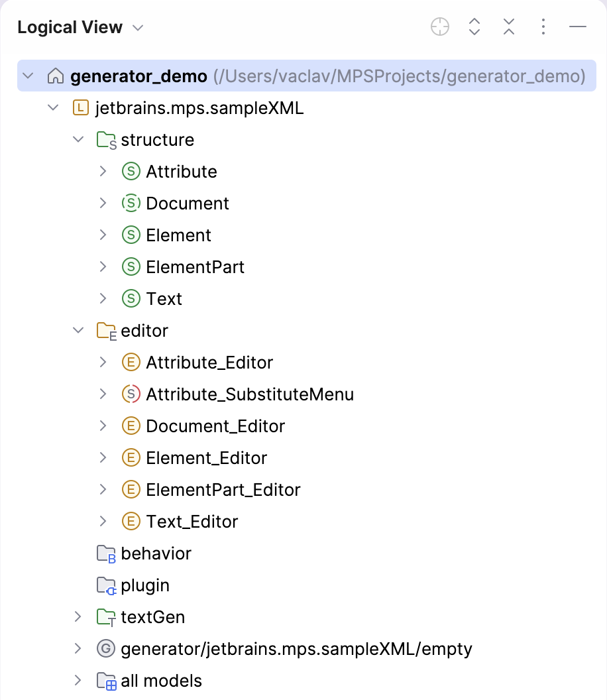Select the structure label
Viewport: 607px width, 700px height.
coord(158,140)
